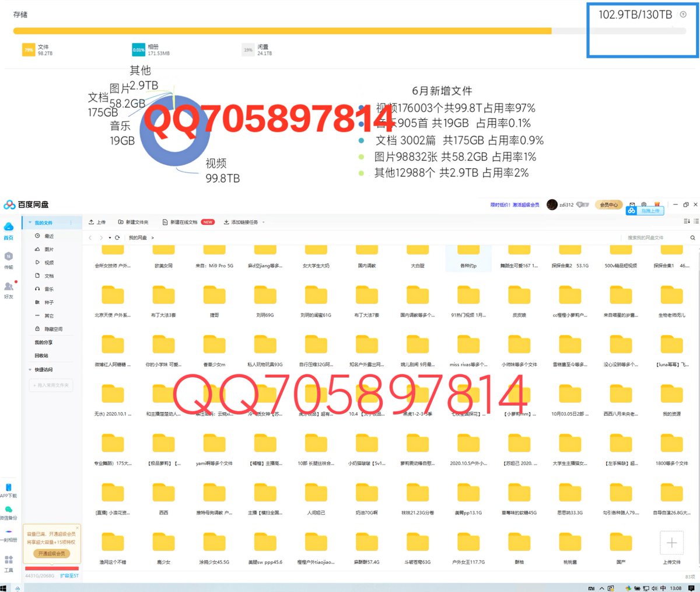700x592 pixels.
Task: Click the 4431G/2068G capacity text
Action: click(40, 576)
